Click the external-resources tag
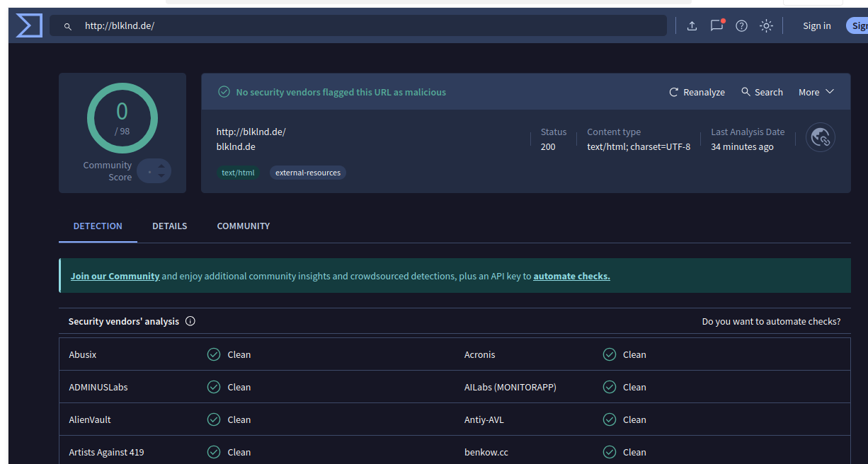Screen dimensions: 868x464 [x=307, y=173]
